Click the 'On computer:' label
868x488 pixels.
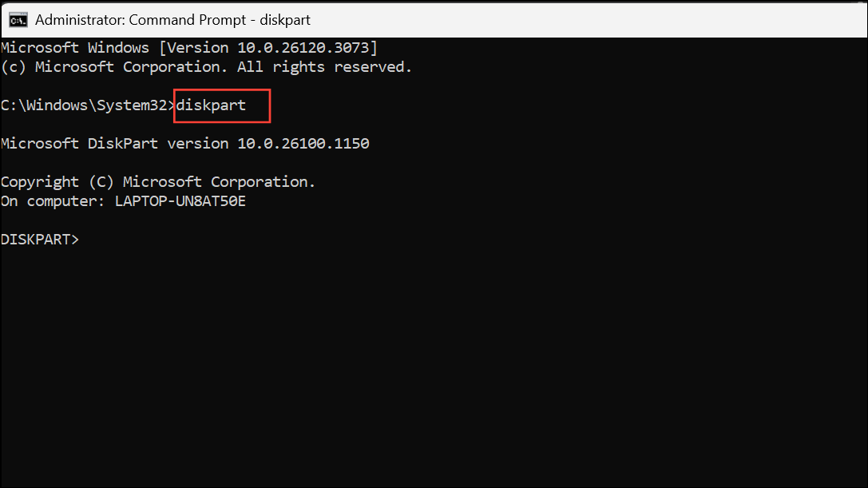[x=53, y=201]
